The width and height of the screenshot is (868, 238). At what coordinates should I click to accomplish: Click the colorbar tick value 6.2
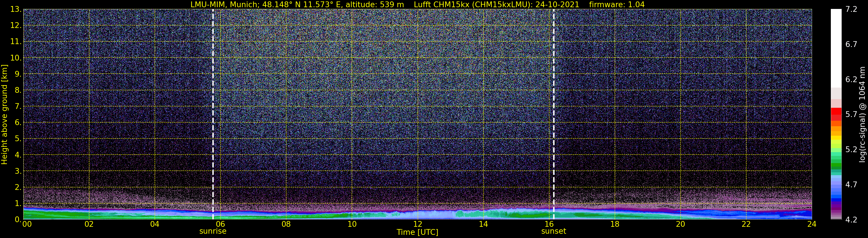point(851,80)
